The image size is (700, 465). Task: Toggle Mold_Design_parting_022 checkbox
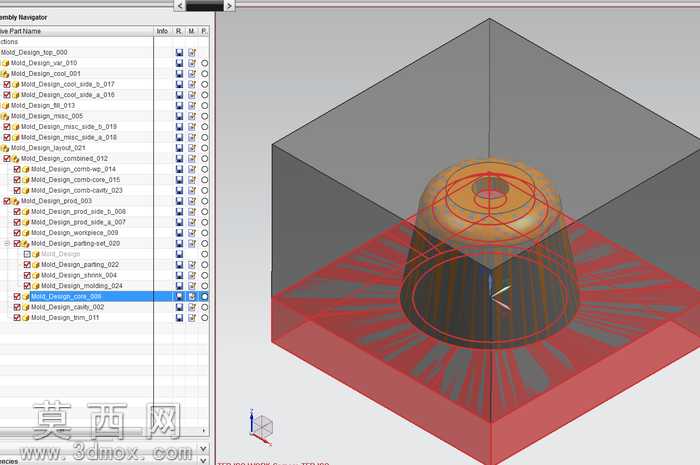pyautogui.click(x=27, y=264)
